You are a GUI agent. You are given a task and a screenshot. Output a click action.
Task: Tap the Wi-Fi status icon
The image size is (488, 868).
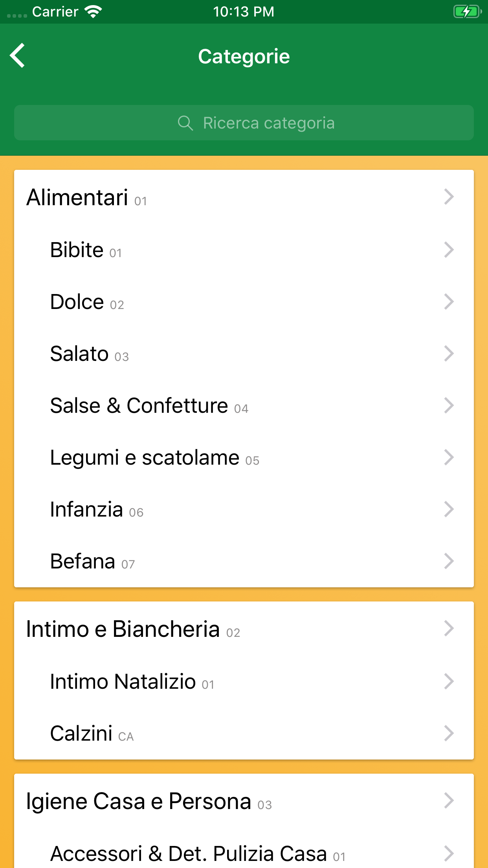(93, 11)
